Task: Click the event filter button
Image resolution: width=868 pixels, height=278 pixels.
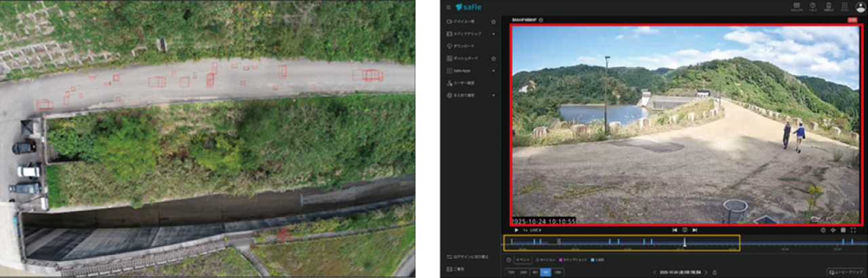Action: coord(522,260)
